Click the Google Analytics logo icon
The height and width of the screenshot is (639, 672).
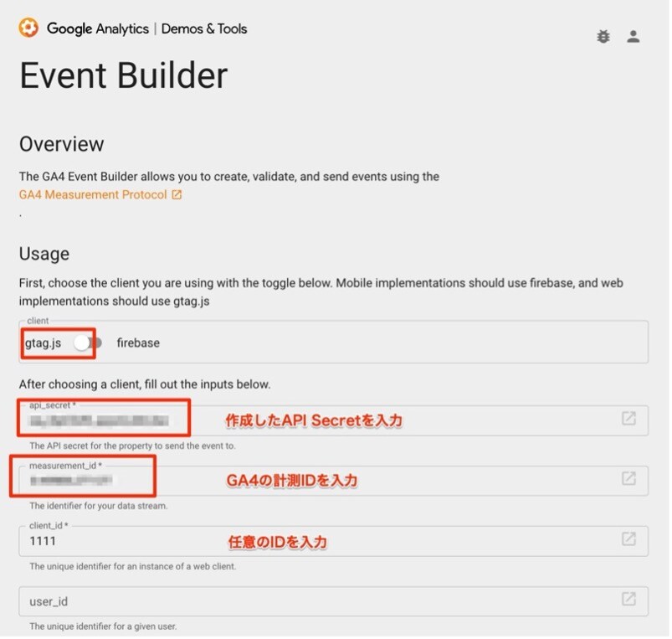[29, 28]
